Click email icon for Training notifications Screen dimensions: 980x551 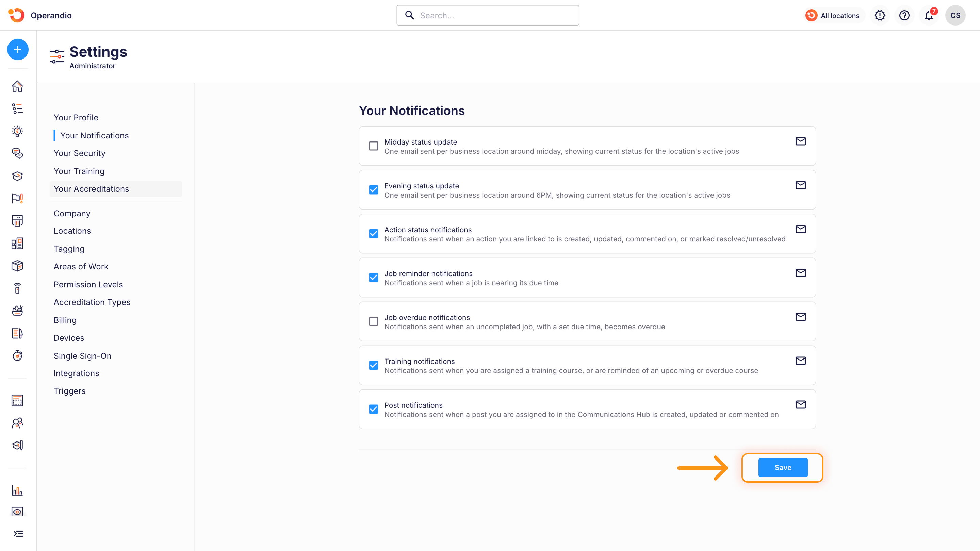pos(801,361)
